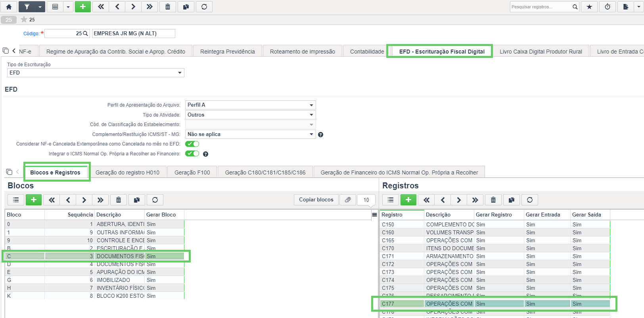This screenshot has height=318, width=644.
Task: Open Livro Caixa Digital Produtor Rural tab
Action: click(541, 52)
